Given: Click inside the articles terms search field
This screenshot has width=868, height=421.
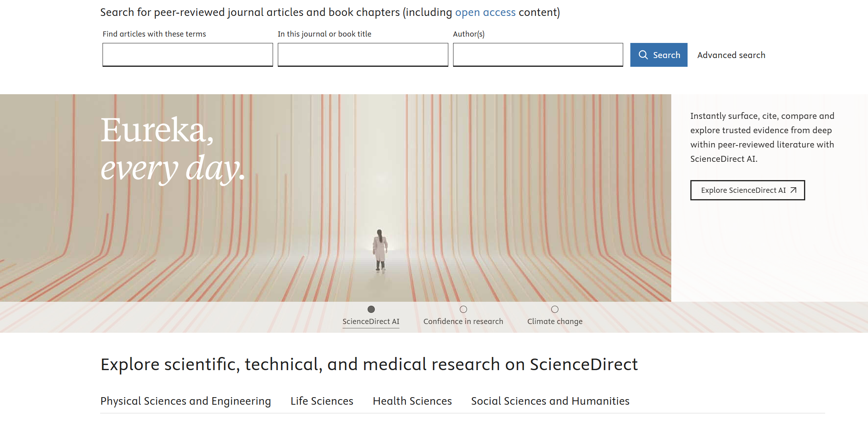Looking at the screenshot, I should (x=187, y=54).
